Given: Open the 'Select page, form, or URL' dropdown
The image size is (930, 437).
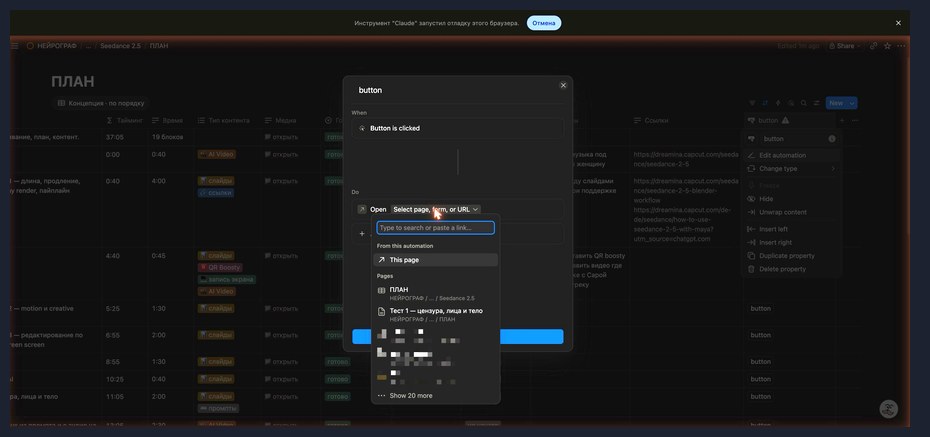Looking at the screenshot, I should [436, 209].
